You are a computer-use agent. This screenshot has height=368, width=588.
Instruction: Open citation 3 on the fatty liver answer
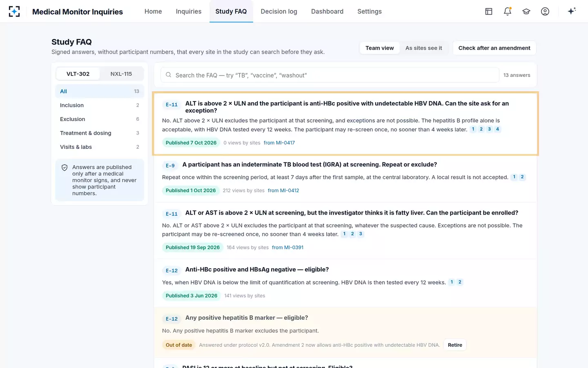click(x=361, y=234)
